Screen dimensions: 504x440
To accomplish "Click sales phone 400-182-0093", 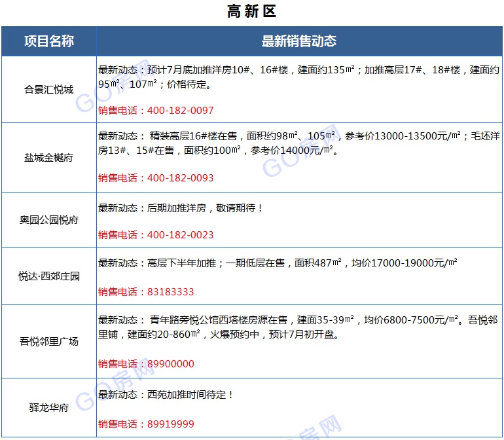I will click(x=180, y=178).
